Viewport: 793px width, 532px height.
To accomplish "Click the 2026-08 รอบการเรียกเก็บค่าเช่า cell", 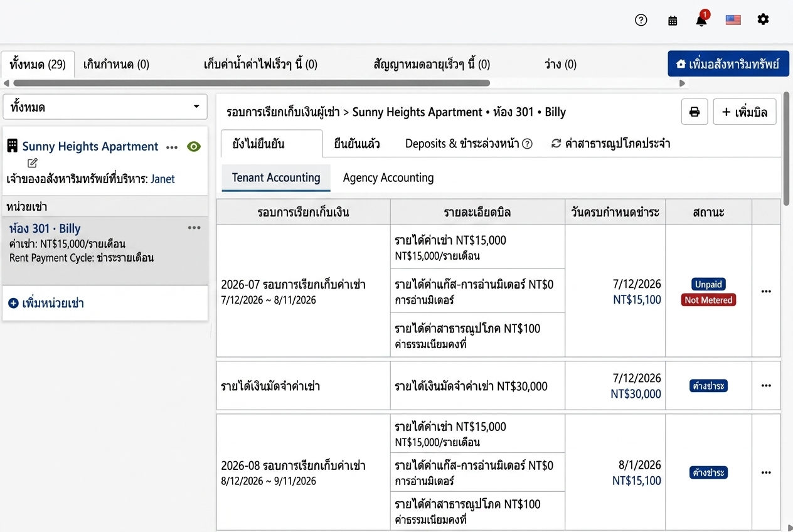I will click(304, 472).
